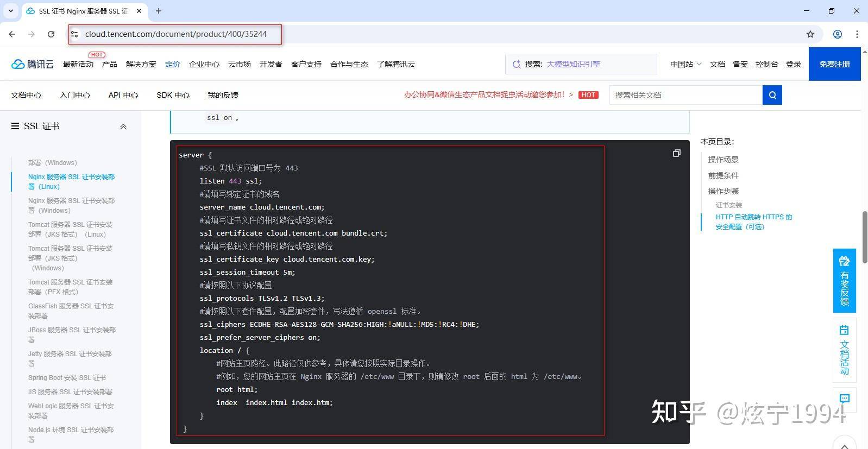Open the 备案 link
Viewport: 868px width, 449px height.
point(740,64)
